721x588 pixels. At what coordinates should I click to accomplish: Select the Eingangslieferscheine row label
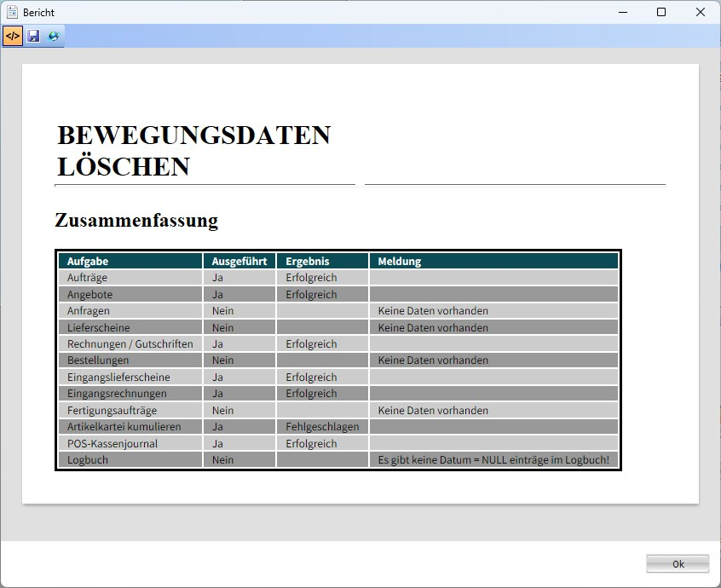pyautogui.click(x=118, y=378)
